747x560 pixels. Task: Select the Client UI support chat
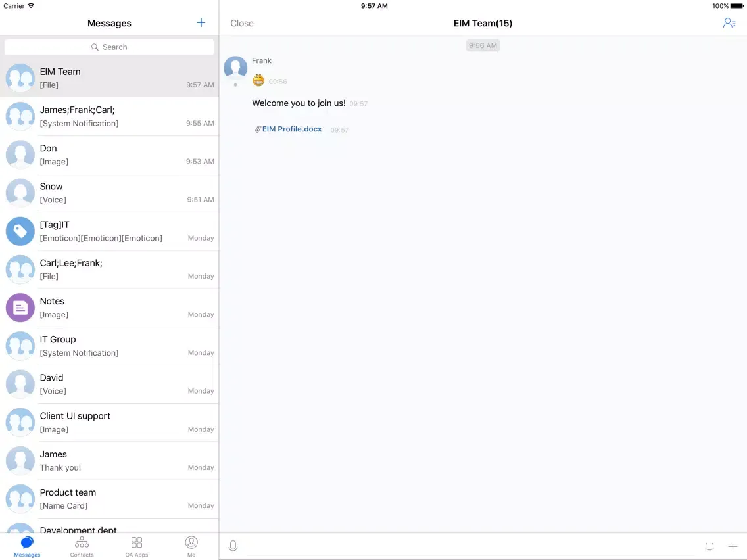point(109,422)
